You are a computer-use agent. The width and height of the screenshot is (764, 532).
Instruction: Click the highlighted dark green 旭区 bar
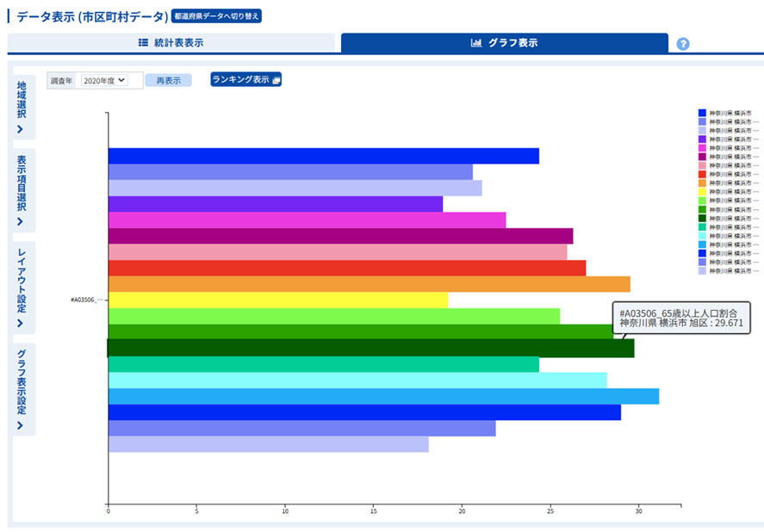[370, 348]
